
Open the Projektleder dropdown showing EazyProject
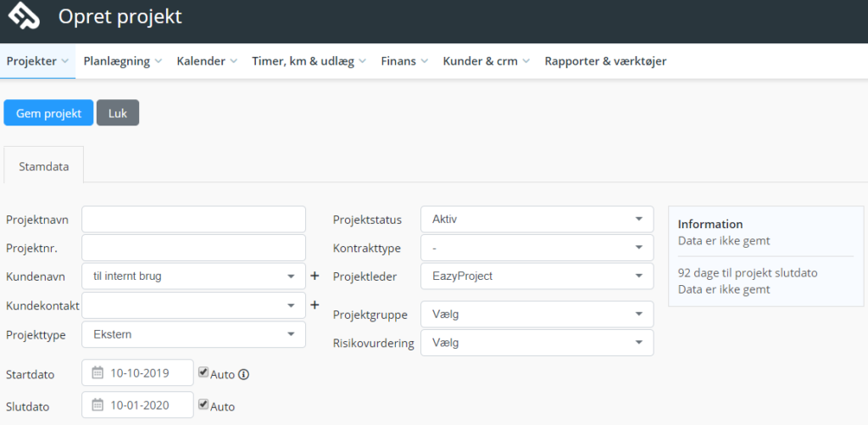[x=537, y=276]
